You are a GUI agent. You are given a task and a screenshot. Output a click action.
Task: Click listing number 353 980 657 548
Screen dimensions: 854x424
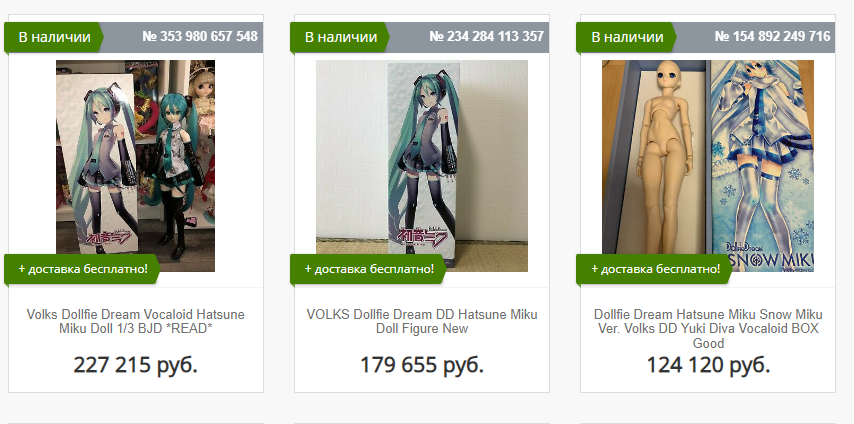pyautogui.click(x=200, y=37)
